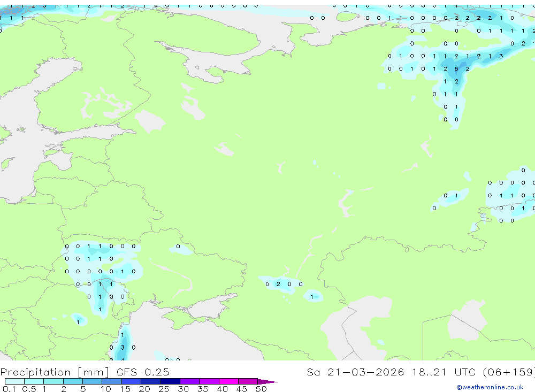Choose the 1–2 mm legend swatch
535x392 pixels.
pos(53,381)
